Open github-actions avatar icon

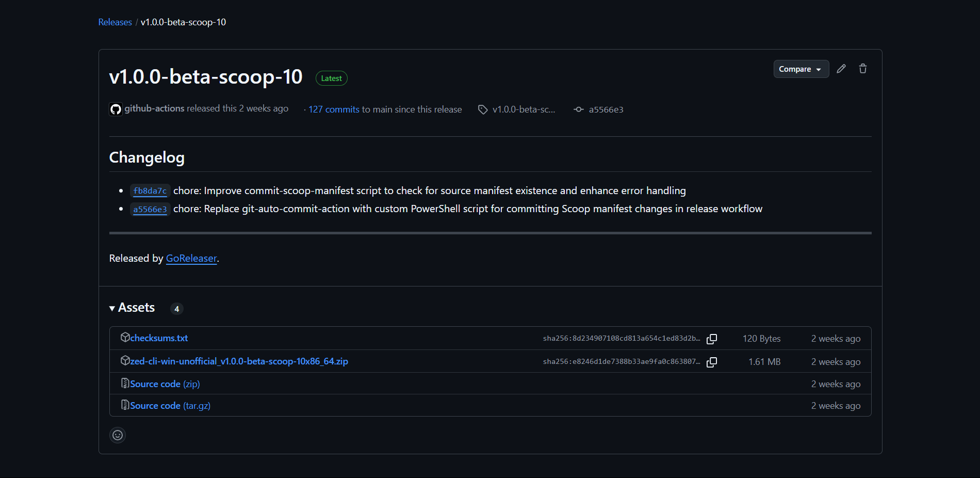(x=116, y=109)
